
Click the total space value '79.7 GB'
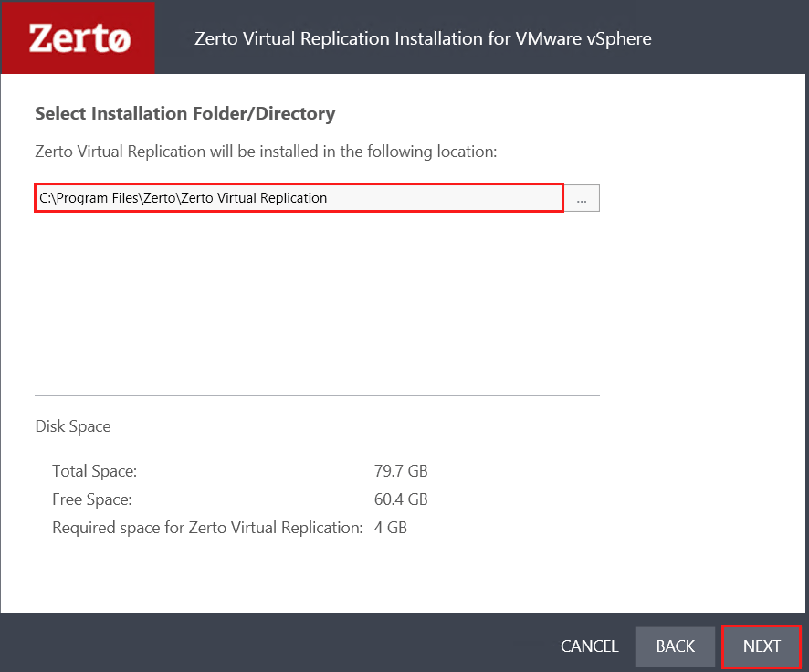pos(401,471)
